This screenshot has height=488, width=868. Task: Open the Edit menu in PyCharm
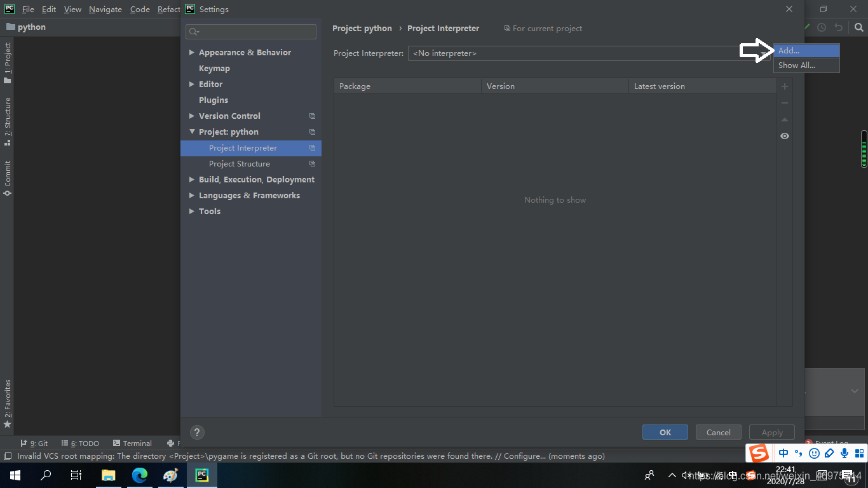49,9
